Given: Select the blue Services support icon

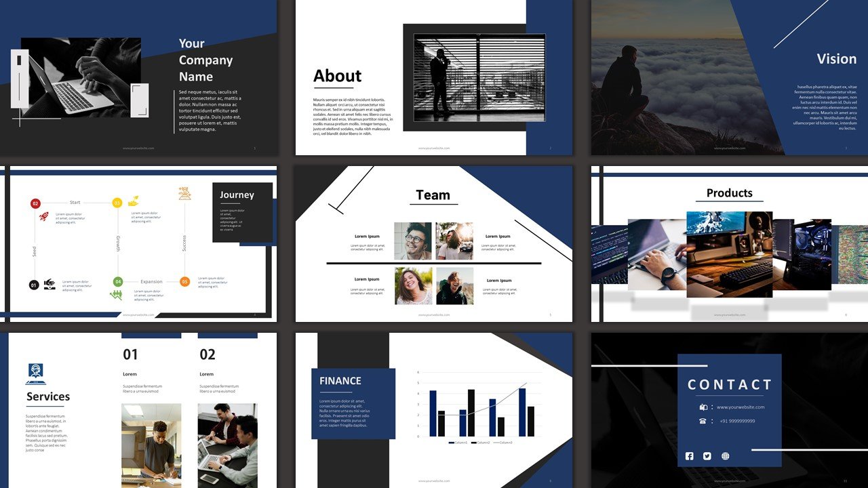Looking at the screenshot, I should coord(35,371).
